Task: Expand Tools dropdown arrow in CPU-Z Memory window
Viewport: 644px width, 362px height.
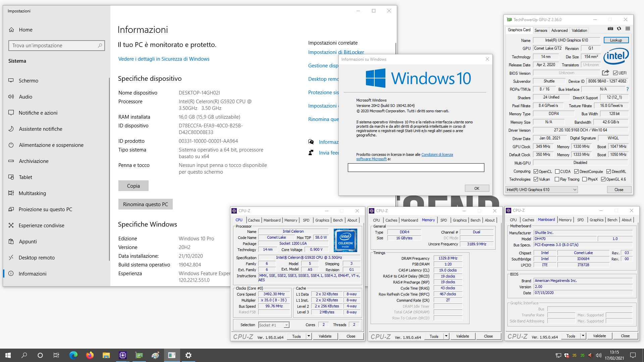Action: [x=446, y=336]
